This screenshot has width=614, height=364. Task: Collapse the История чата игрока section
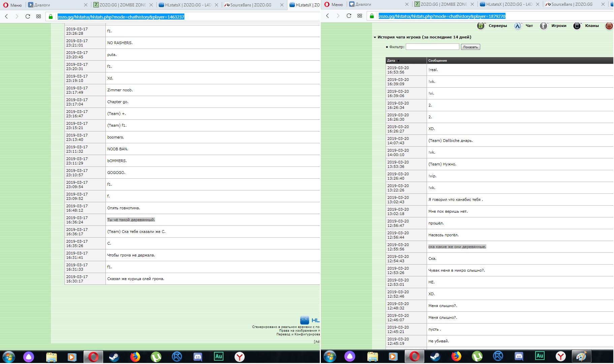tap(375, 37)
